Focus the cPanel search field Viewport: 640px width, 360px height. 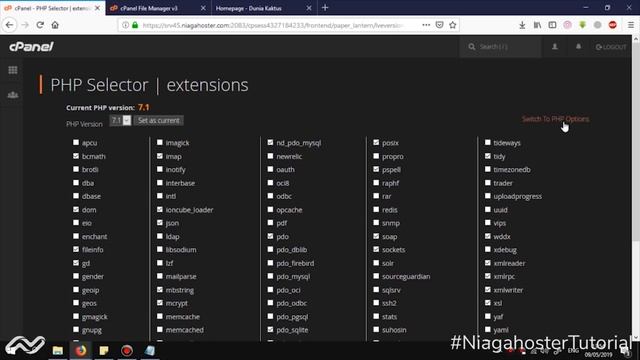pos(501,47)
